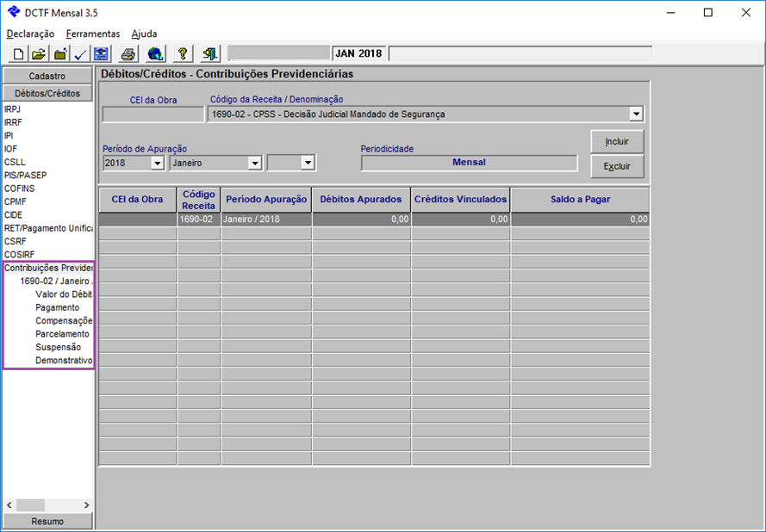Viewport: 766px width, 532px height.
Task: Open the Ajuda menu
Action: click(x=144, y=34)
